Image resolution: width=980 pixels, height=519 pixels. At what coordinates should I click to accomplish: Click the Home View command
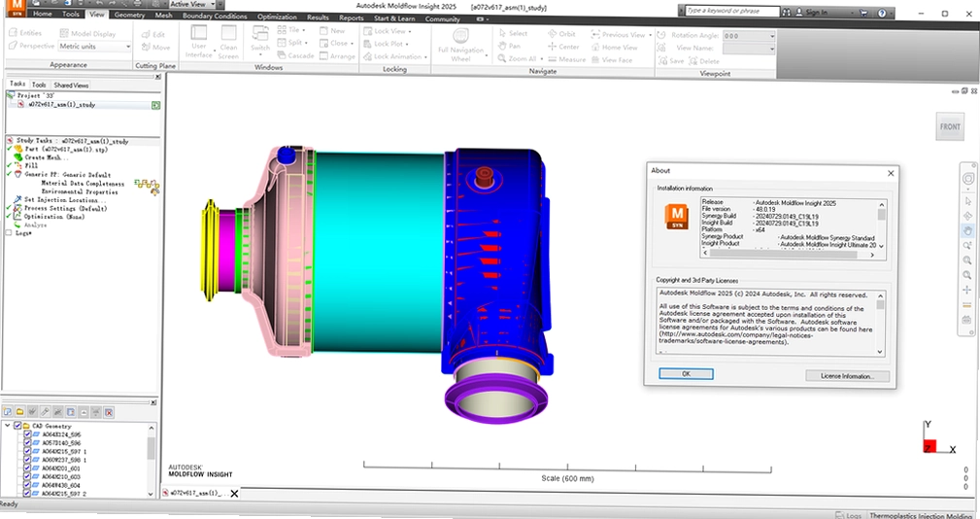coord(615,47)
